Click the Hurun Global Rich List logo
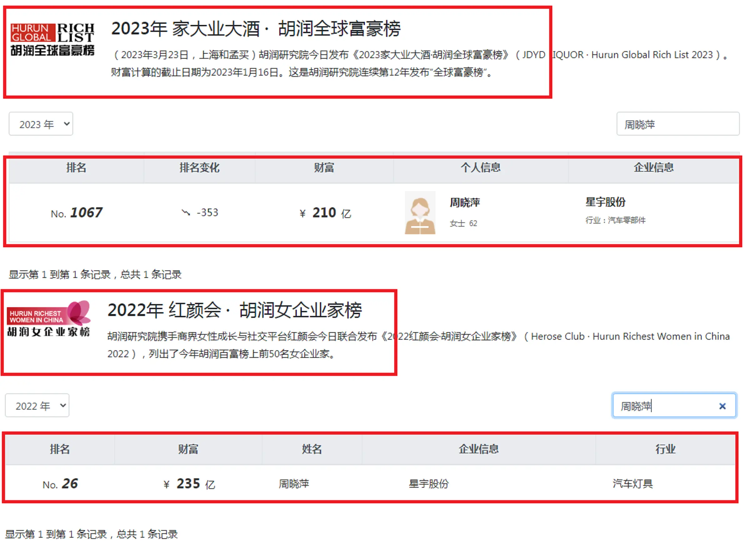756x547 pixels. click(x=52, y=39)
